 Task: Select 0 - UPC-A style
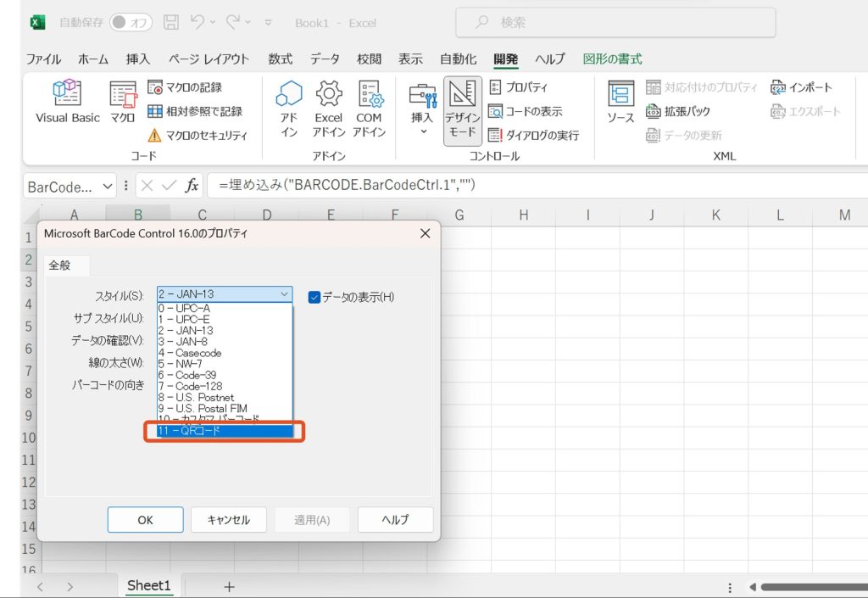click(225, 308)
